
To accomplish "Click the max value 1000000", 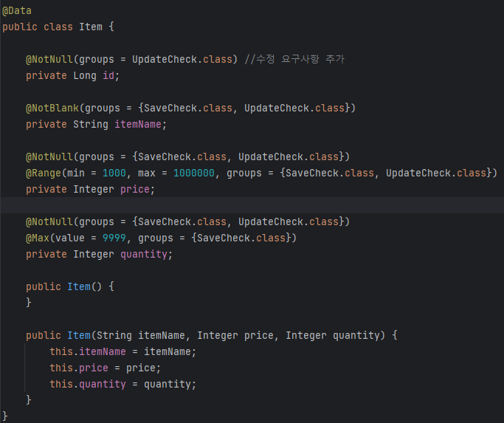I will click(194, 173).
